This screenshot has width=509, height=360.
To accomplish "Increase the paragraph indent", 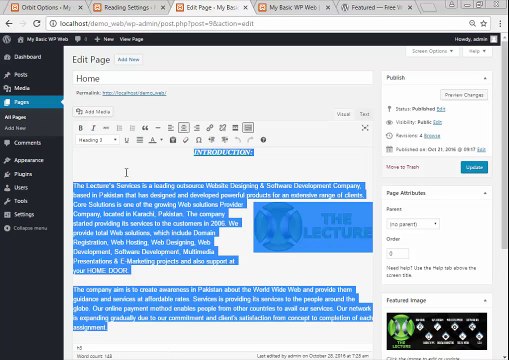I will tap(224, 140).
